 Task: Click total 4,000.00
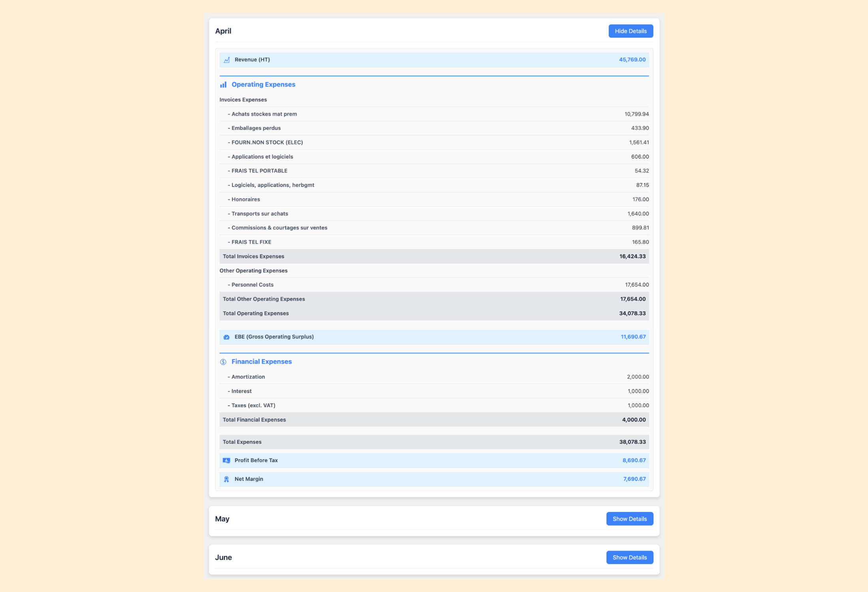[x=634, y=420]
